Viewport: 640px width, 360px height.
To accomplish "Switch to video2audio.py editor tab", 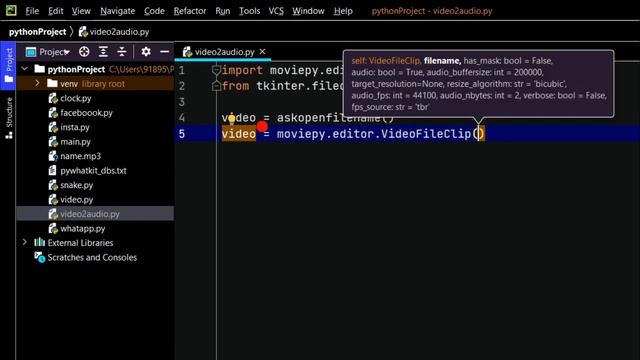I will click(224, 52).
